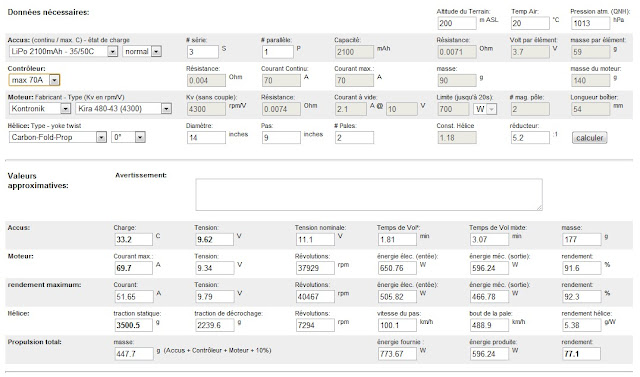Click the propeller Pas field

(281, 137)
